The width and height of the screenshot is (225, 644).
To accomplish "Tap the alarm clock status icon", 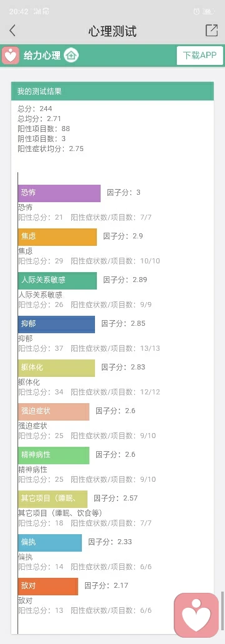I will pos(197,11).
